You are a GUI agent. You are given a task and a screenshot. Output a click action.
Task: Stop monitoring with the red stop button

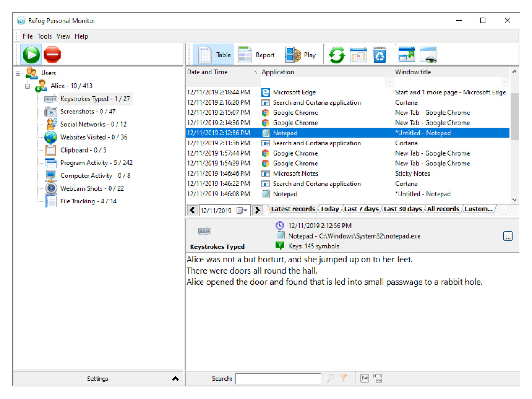pos(52,55)
